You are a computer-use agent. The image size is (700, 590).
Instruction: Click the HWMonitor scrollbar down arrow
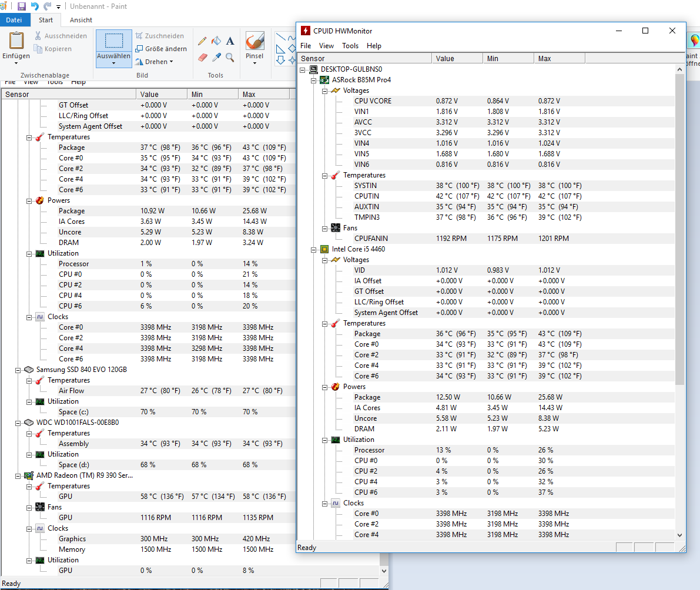click(x=679, y=535)
